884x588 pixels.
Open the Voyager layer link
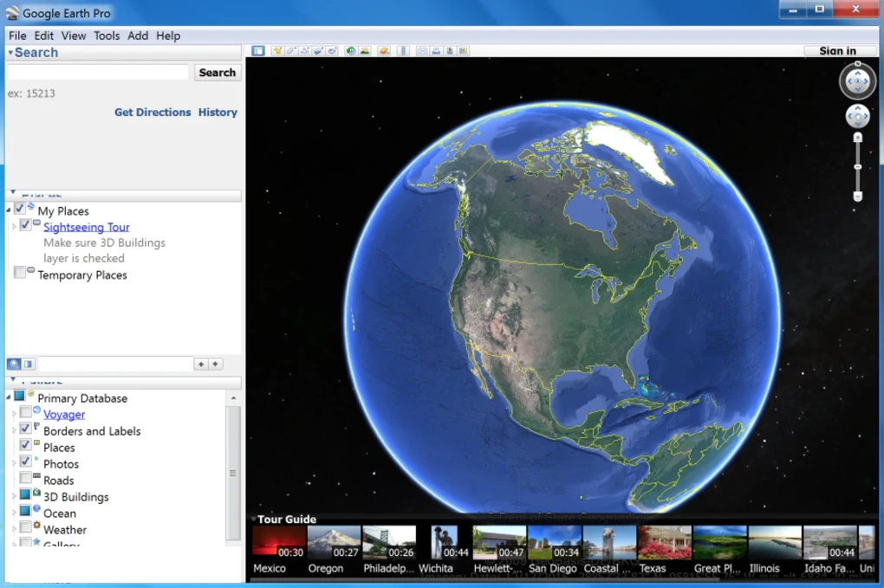pos(64,415)
